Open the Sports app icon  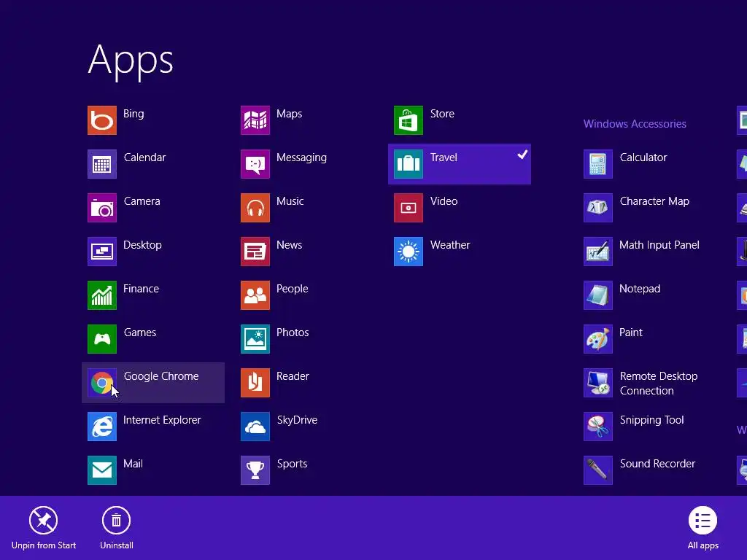point(255,470)
